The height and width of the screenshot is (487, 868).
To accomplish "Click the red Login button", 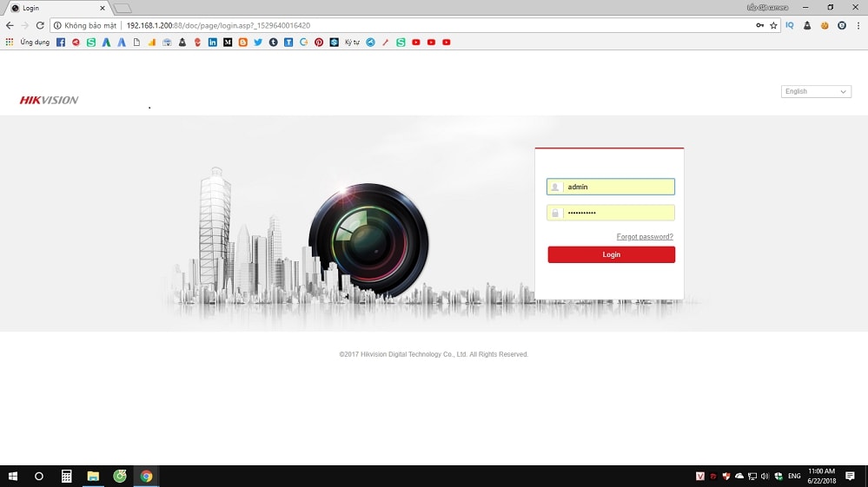I will [611, 254].
